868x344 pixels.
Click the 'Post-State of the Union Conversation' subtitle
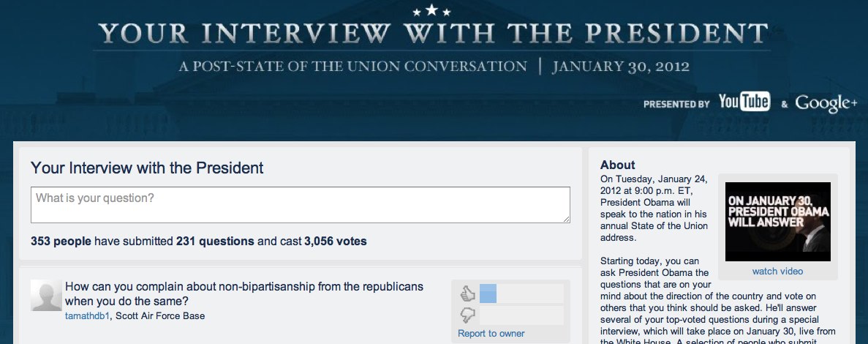pyautogui.click(x=352, y=67)
